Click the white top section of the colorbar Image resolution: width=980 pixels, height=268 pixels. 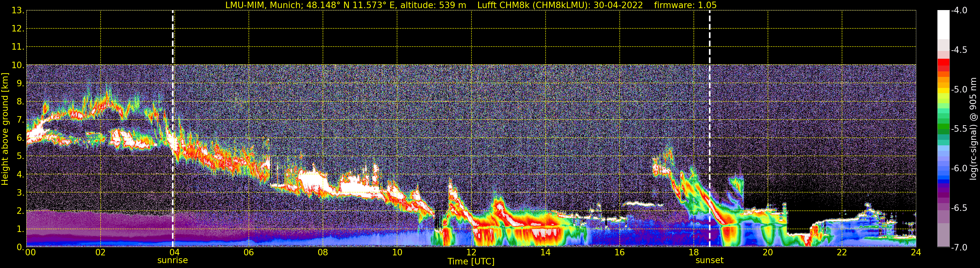coord(944,25)
